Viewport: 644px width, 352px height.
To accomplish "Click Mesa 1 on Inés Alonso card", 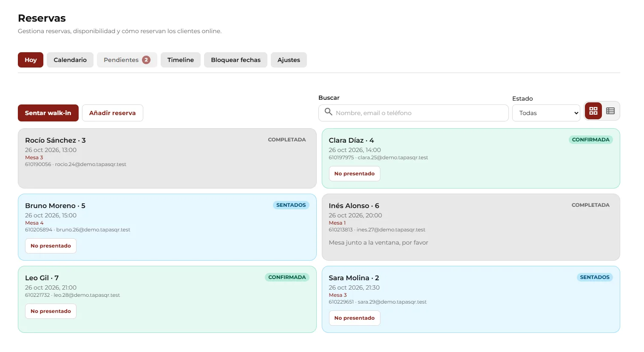I will [337, 223].
